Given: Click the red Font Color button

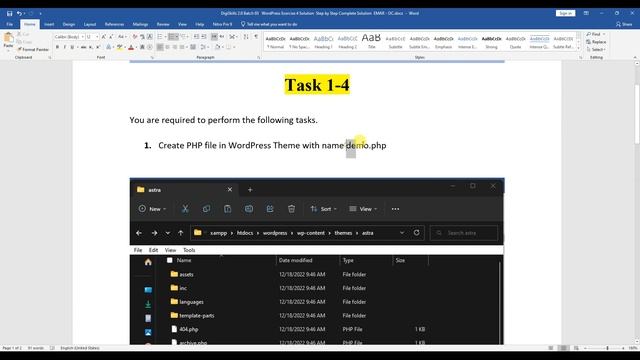Looking at the screenshot, I should (x=131, y=47).
